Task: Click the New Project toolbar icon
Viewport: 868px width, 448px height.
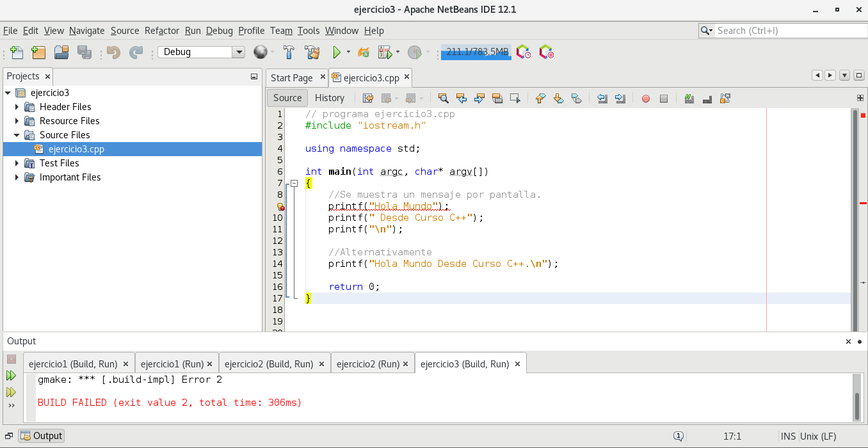Action: [38, 52]
